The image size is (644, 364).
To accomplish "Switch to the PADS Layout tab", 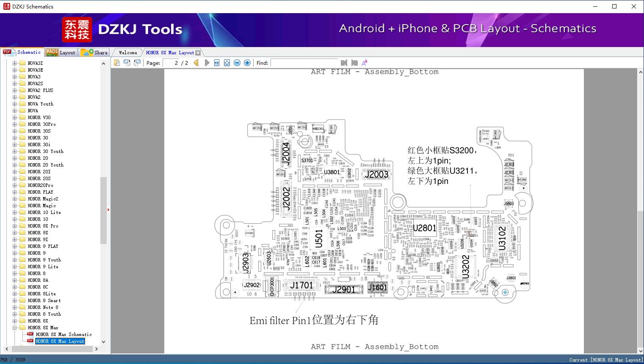I will tap(61, 53).
